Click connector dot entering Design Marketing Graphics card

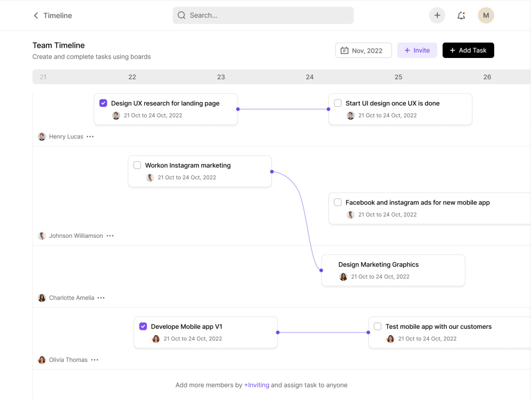point(321,270)
